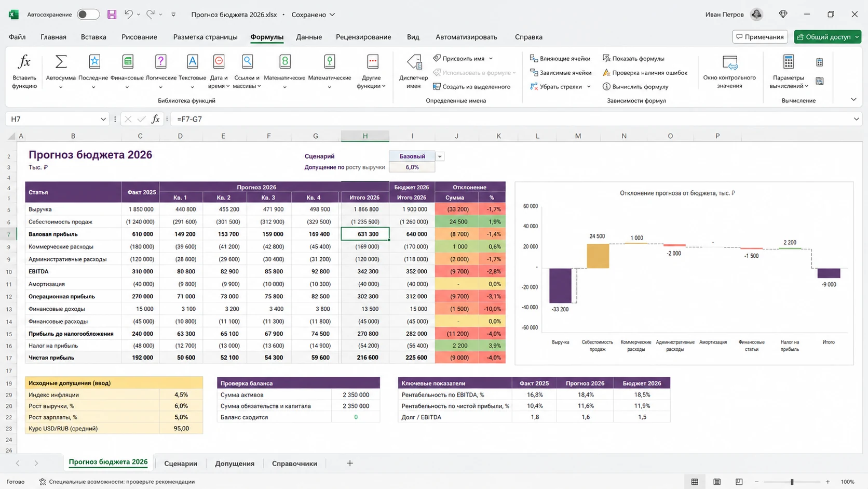The image size is (868, 489).
Task: Select cell with Итого 2026 revenue 1 866 800
Action: click(x=365, y=209)
